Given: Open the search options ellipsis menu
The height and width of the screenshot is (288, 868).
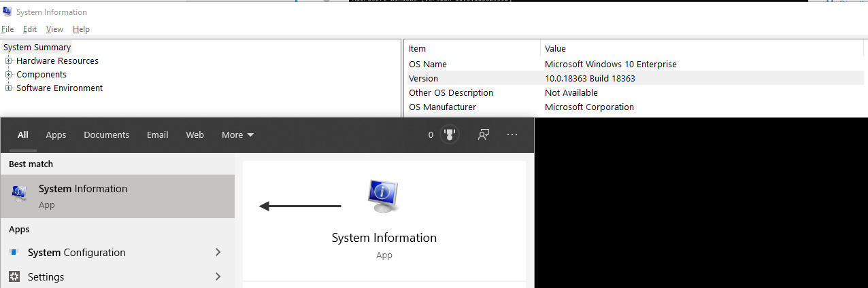Looking at the screenshot, I should pyautogui.click(x=512, y=134).
